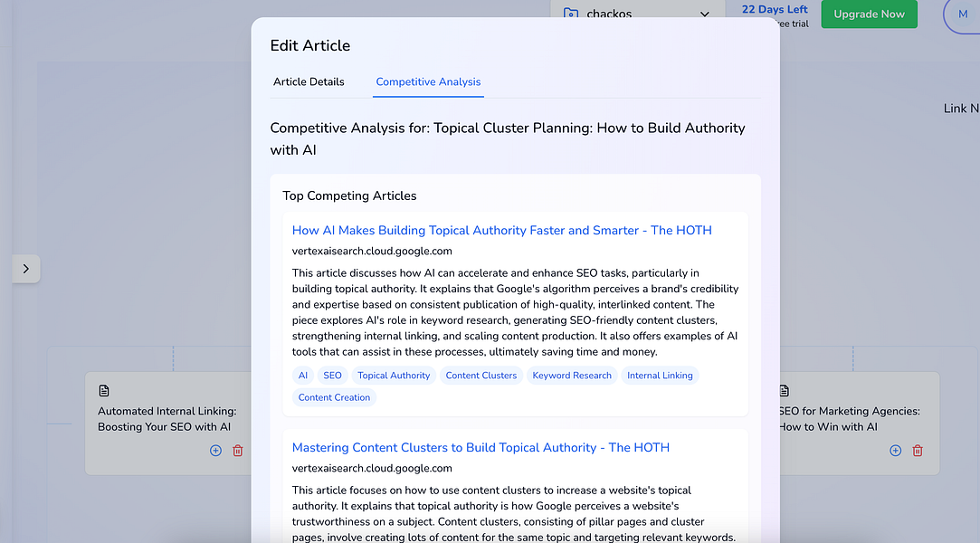
Task: Click the Content Creation tag
Action: click(334, 397)
